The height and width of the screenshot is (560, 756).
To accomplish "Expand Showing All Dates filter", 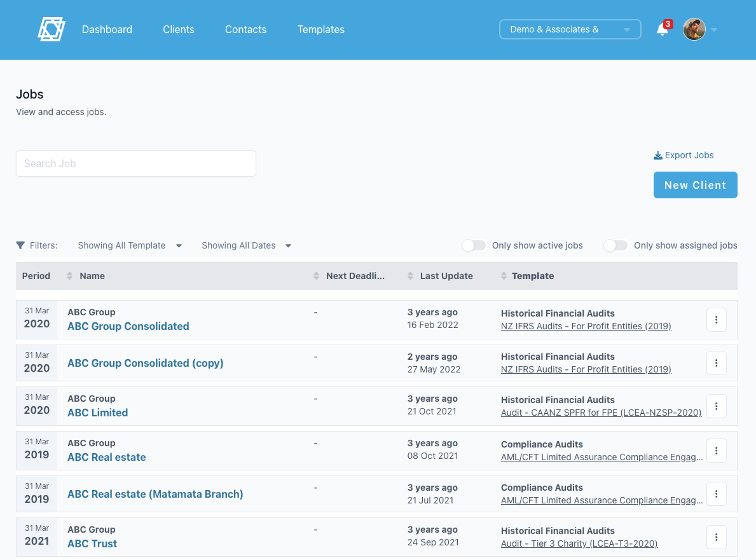I will (x=246, y=245).
